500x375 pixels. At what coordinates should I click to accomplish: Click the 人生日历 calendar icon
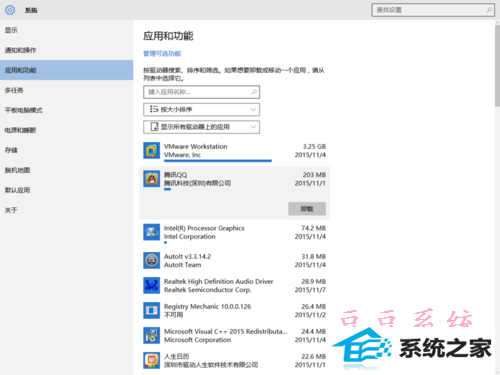(151, 360)
